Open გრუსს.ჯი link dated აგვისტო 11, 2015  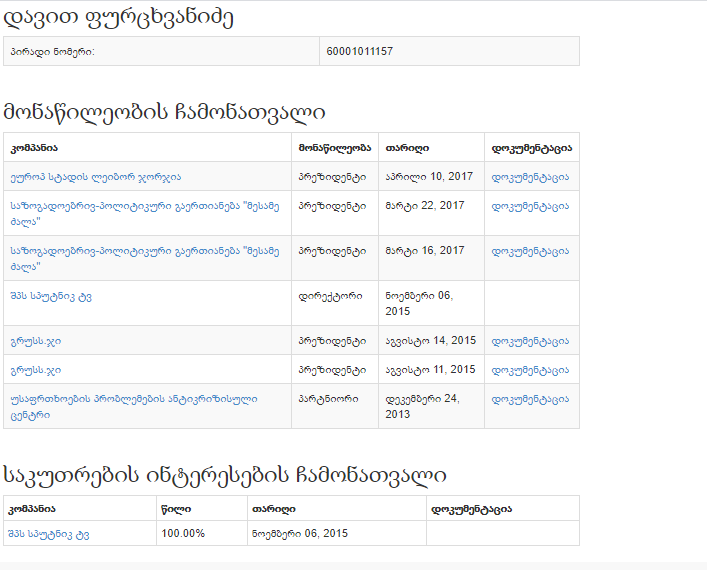point(36,370)
